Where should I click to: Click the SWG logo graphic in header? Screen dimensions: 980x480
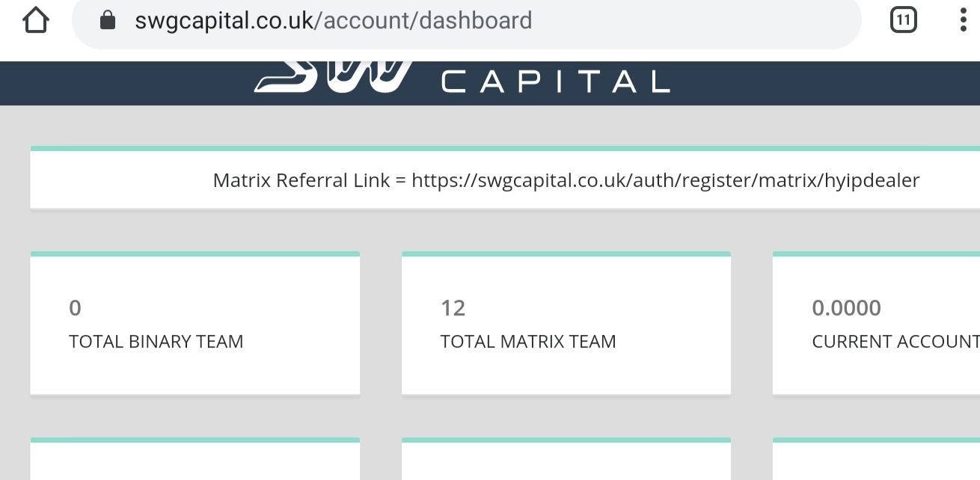pyautogui.click(x=334, y=76)
